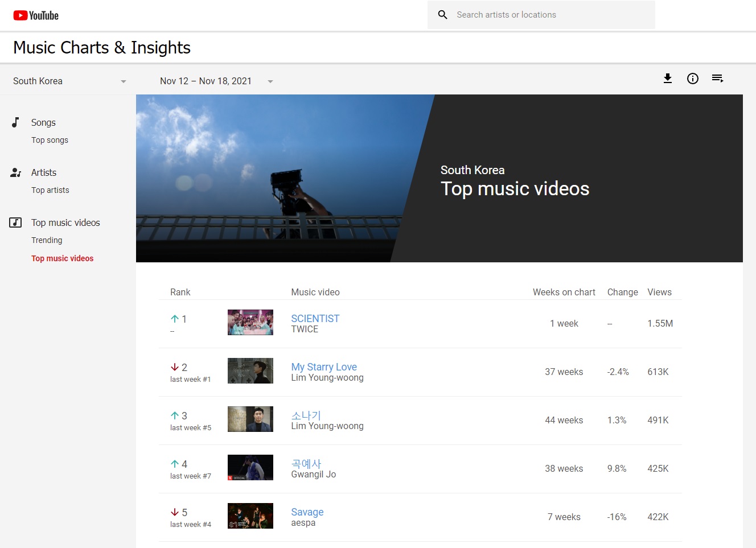The width and height of the screenshot is (756, 548).
Task: Go to Trending videos
Action: coord(47,240)
